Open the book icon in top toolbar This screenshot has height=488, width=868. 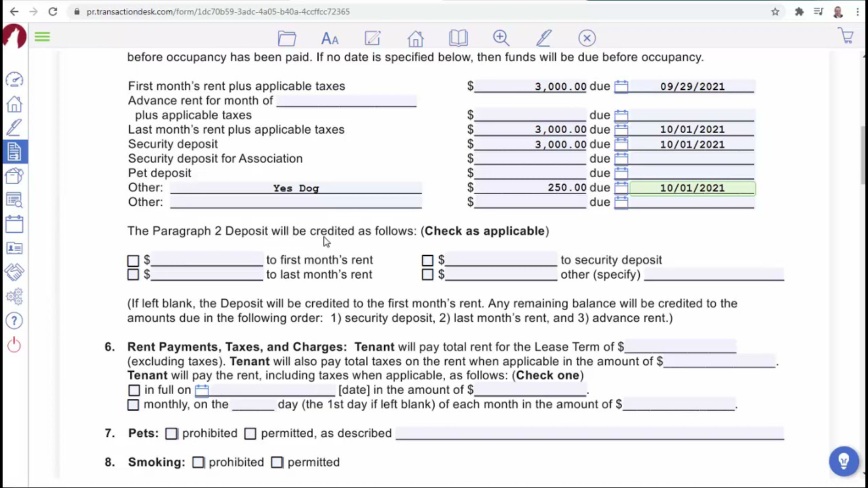click(x=458, y=38)
